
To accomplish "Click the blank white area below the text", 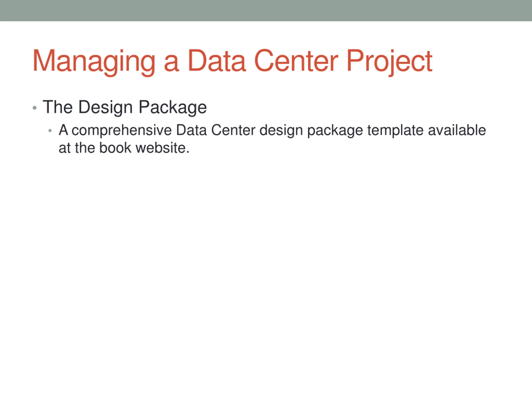I will [266, 265].
